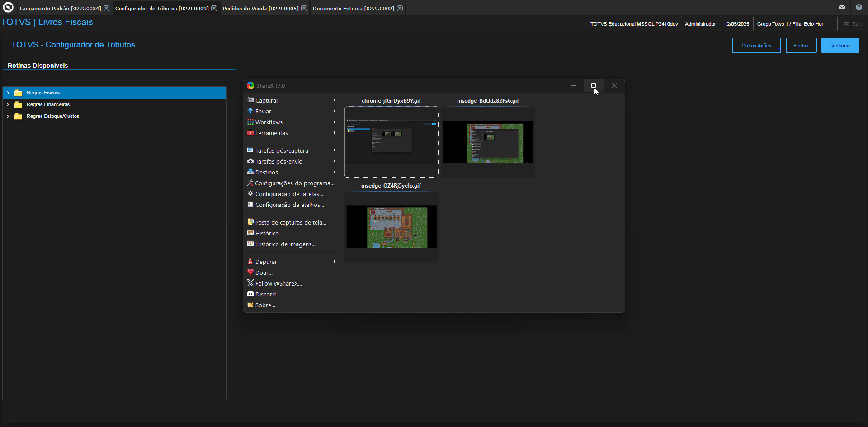
Task: Open the Tarefas pós-captura menu
Action: click(x=292, y=150)
